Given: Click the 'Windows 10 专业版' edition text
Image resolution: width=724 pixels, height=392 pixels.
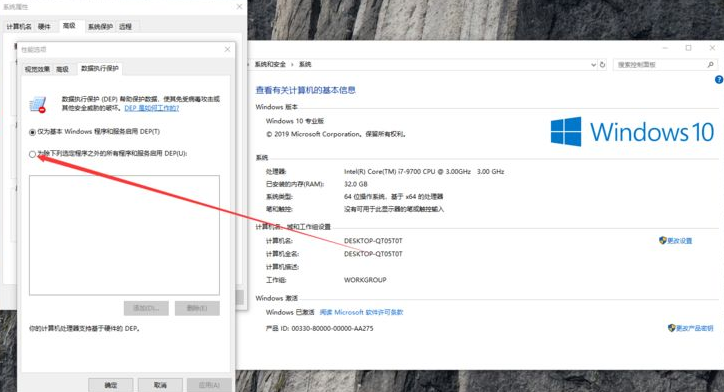Looking at the screenshot, I should (295, 121).
